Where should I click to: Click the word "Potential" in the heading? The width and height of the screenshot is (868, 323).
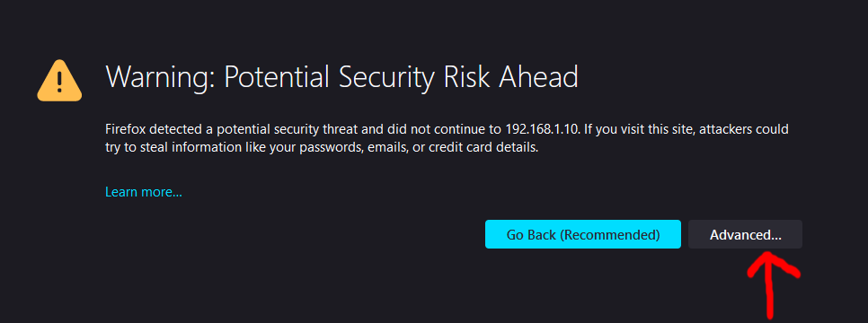[277, 77]
